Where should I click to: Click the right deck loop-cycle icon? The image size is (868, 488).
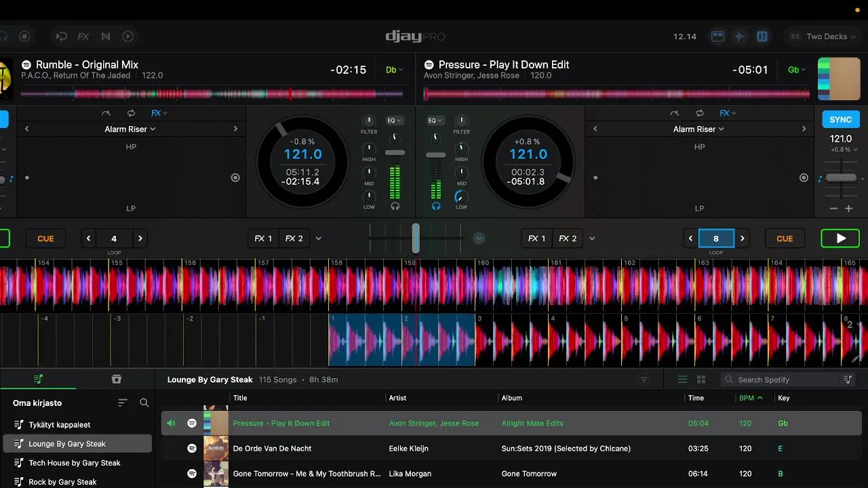click(x=699, y=113)
